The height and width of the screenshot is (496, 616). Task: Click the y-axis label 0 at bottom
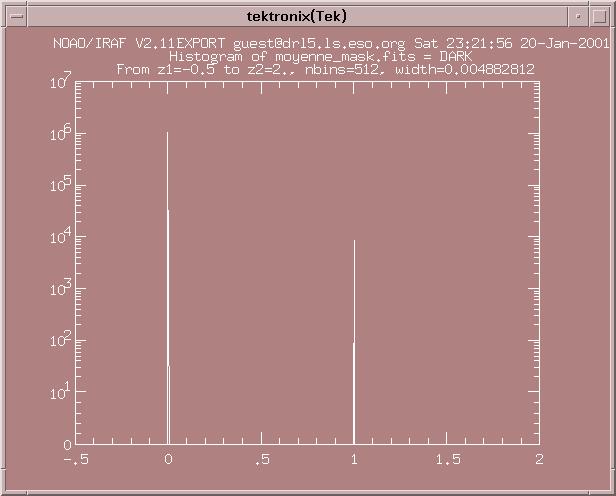tap(67, 445)
